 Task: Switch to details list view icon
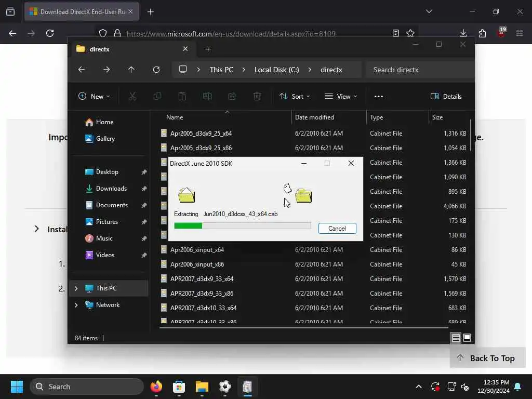tap(456, 338)
